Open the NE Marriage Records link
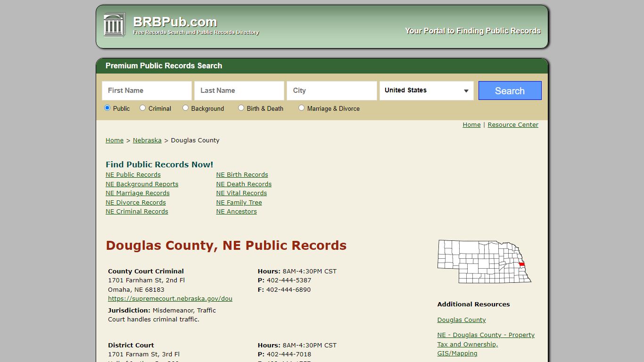 coord(138,193)
